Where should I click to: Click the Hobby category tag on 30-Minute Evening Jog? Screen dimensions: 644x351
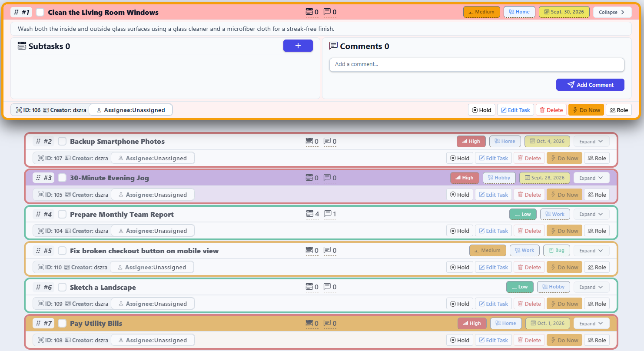click(499, 178)
